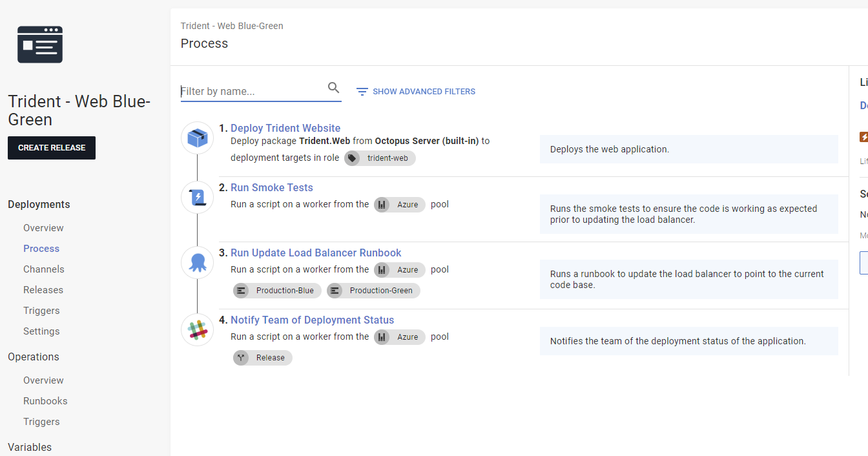Expand the Variables section in sidebar
This screenshot has width=868, height=456.
tap(30, 447)
